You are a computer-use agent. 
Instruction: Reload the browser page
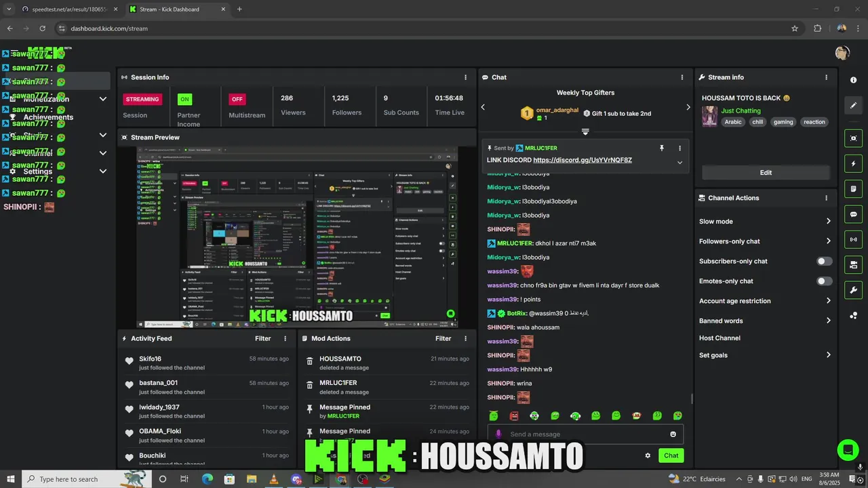coord(42,28)
